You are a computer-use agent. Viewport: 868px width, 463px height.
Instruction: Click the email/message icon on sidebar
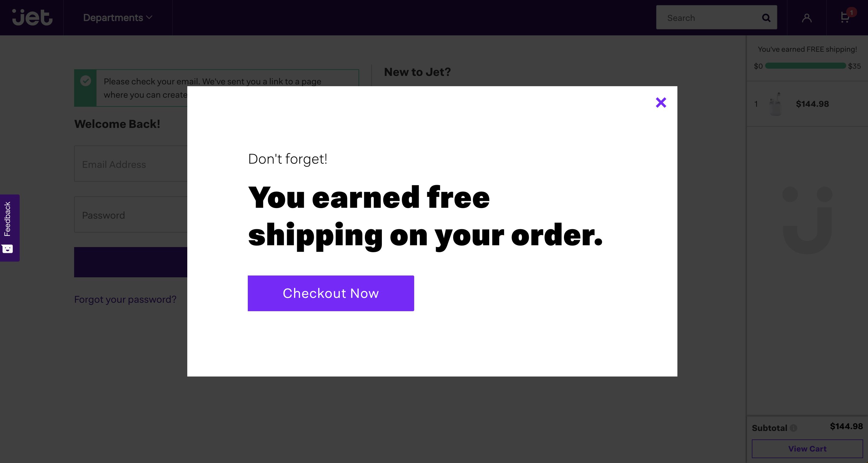pos(8,249)
